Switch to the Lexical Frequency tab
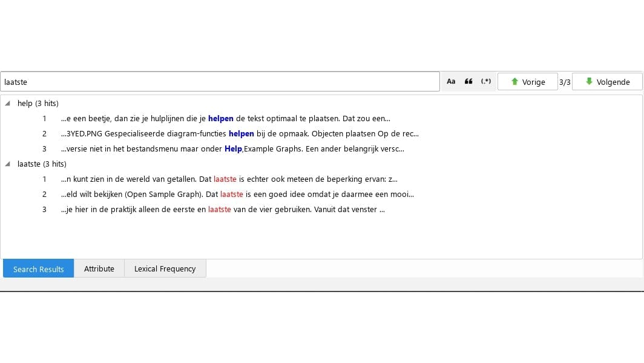This screenshot has height=363, width=644. click(165, 268)
